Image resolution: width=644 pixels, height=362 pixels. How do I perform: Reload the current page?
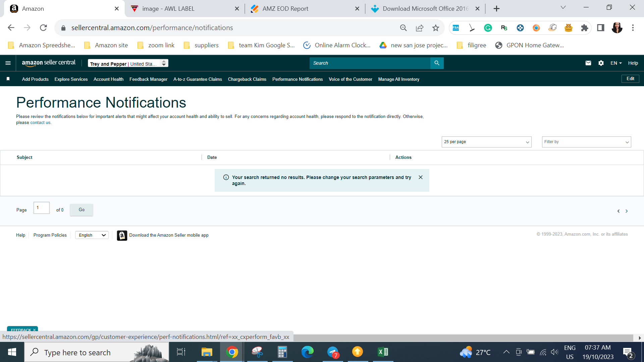pos(43,28)
